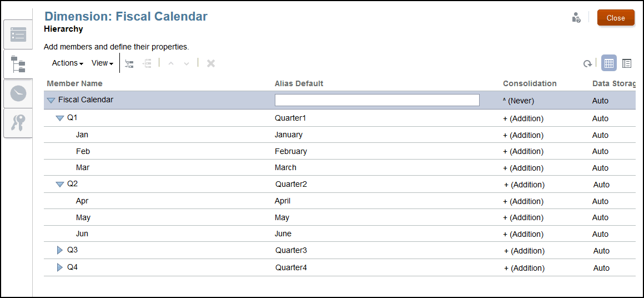
Task: Open the View menu
Action: [102, 63]
